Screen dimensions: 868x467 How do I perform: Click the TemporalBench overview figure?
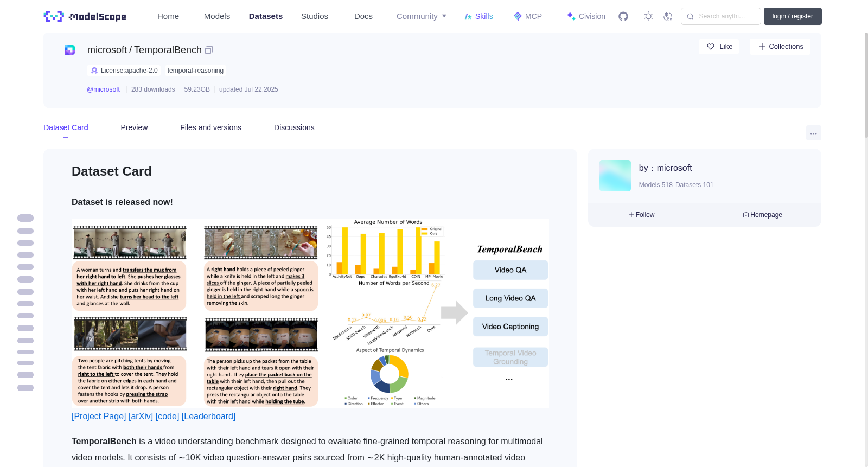coord(310,314)
